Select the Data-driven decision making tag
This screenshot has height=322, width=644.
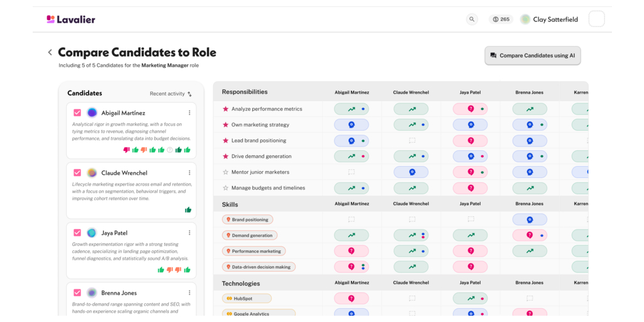pyautogui.click(x=258, y=267)
